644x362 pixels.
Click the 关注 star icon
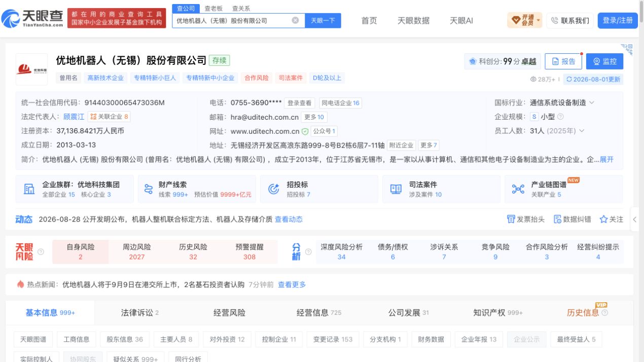point(603,219)
